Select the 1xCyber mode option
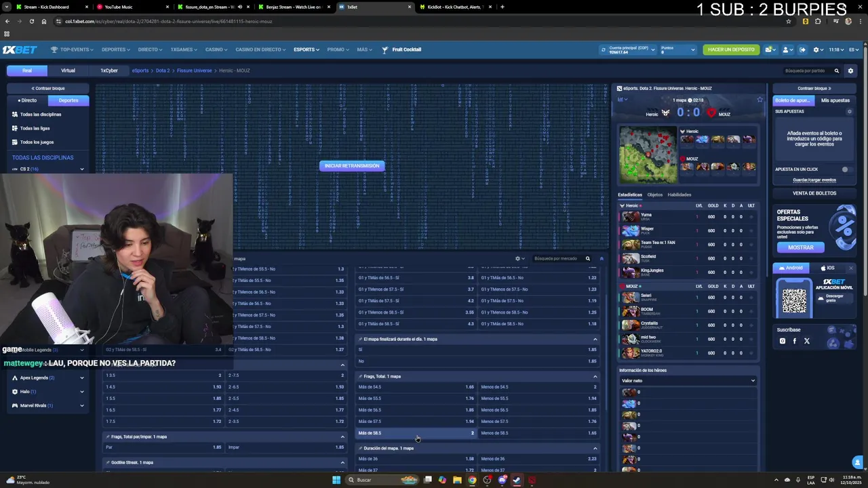 click(109, 70)
